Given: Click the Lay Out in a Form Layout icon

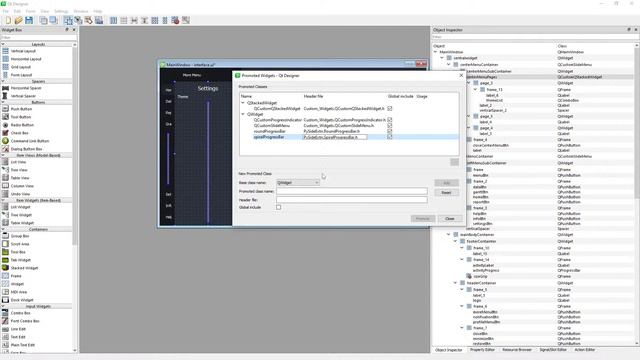Looking at the screenshot, I should 165,20.
